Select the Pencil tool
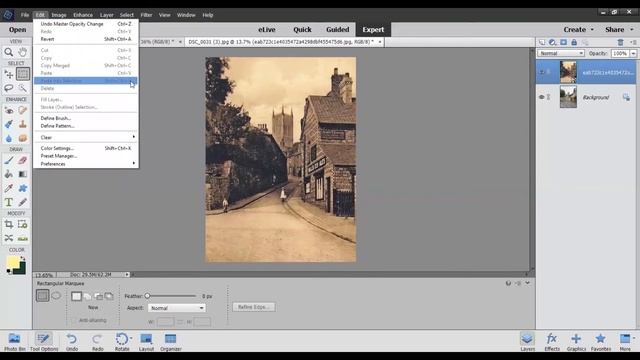The height and width of the screenshot is (360, 640). click(x=22, y=202)
